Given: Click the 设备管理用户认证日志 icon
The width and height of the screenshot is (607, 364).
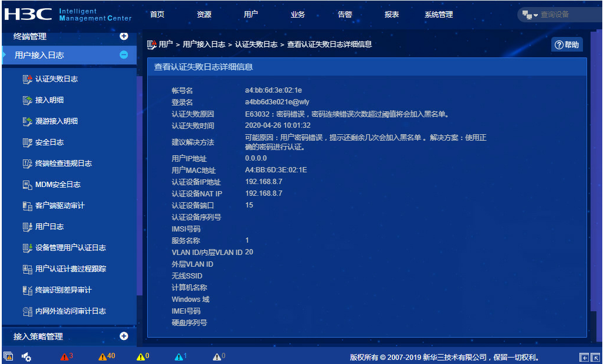Looking at the screenshot, I should point(27,248).
